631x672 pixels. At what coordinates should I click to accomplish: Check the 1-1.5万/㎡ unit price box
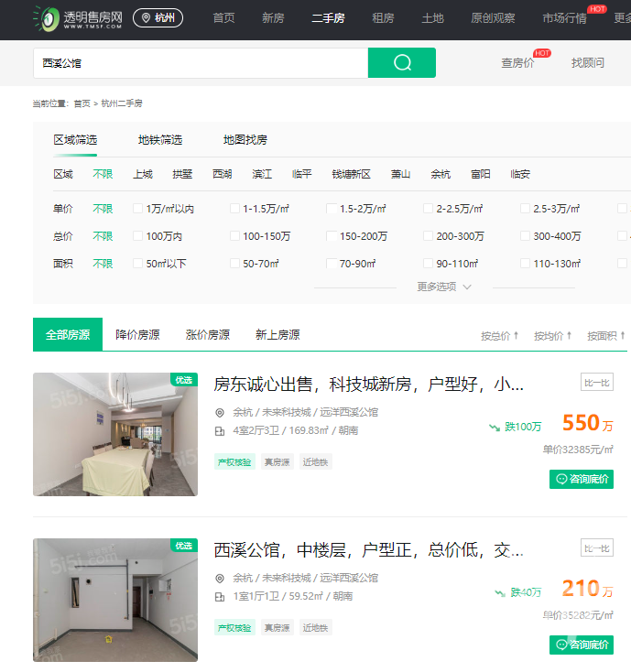coord(234,209)
